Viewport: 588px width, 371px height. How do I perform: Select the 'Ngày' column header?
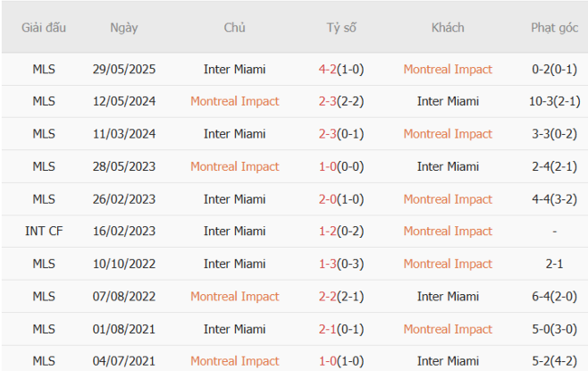[x=124, y=28]
